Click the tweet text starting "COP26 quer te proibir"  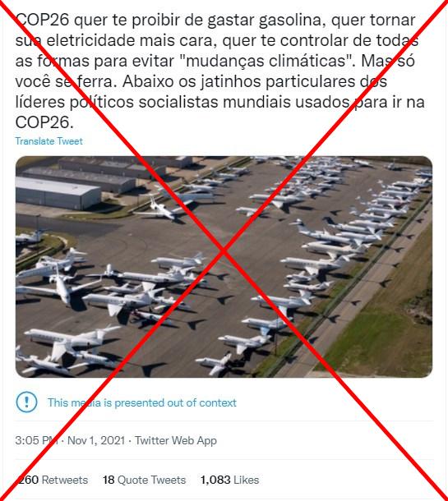[220, 71]
